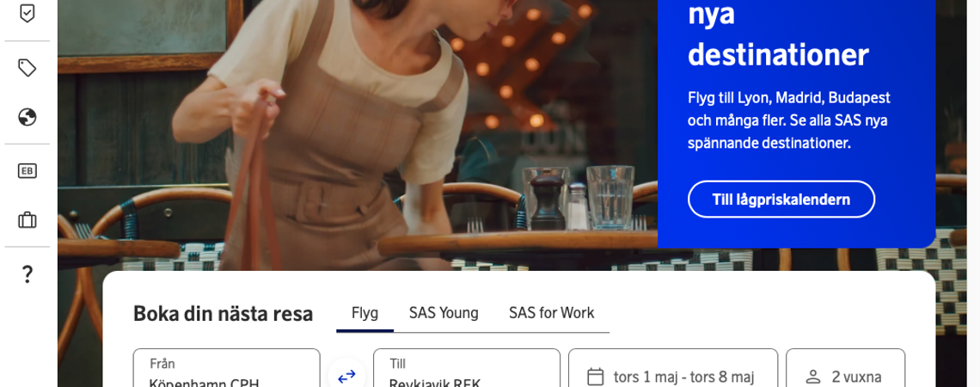This screenshot has width=980, height=387.
Task: Switch to the SAS Young tab
Action: click(444, 312)
